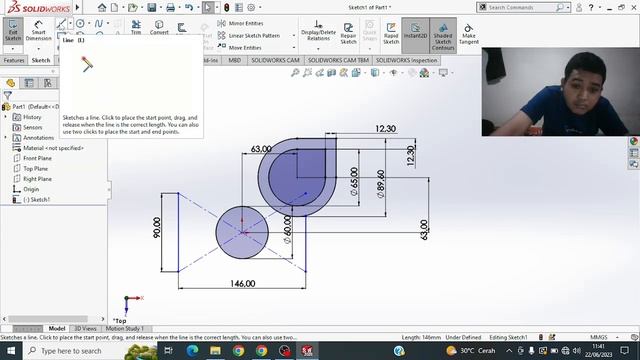Viewport: 640px width, 360px height.
Task: Click the Home icon in top toolbar
Action: (102, 7)
